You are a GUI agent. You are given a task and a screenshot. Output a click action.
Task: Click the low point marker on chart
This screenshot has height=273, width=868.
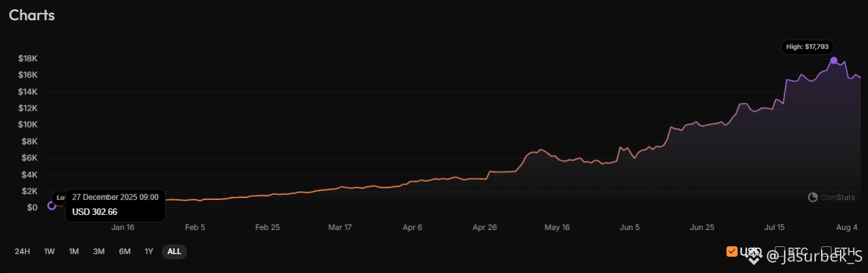pos(52,206)
